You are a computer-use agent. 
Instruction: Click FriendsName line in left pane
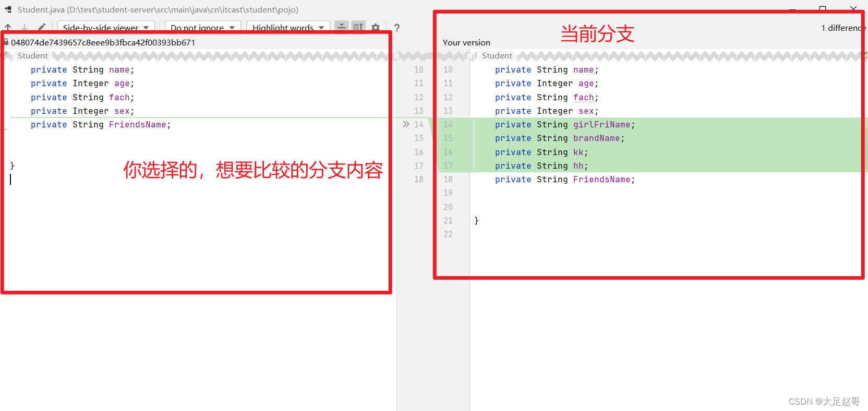tap(101, 124)
